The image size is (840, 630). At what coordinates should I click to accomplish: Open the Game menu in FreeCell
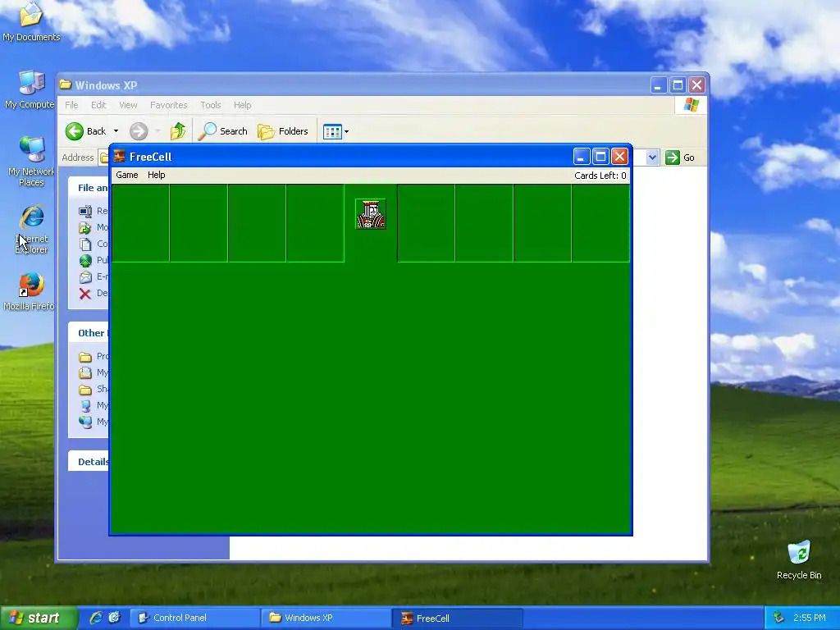click(127, 176)
